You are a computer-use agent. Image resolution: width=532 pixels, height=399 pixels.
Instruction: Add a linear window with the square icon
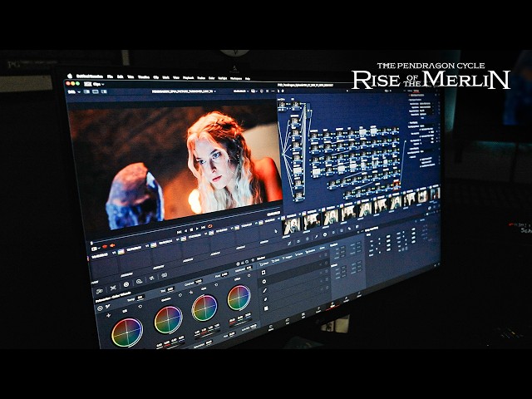[264, 272]
